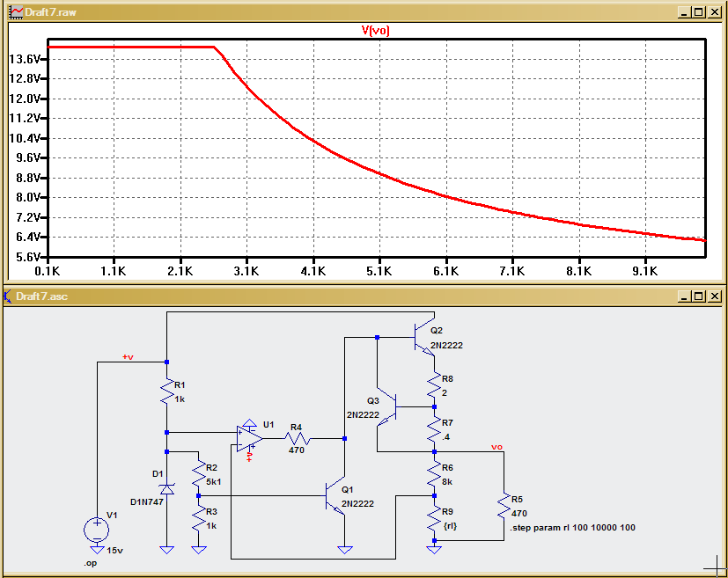Select resistor R8 symbol
The height and width of the screenshot is (578, 728).
pyautogui.click(x=434, y=384)
